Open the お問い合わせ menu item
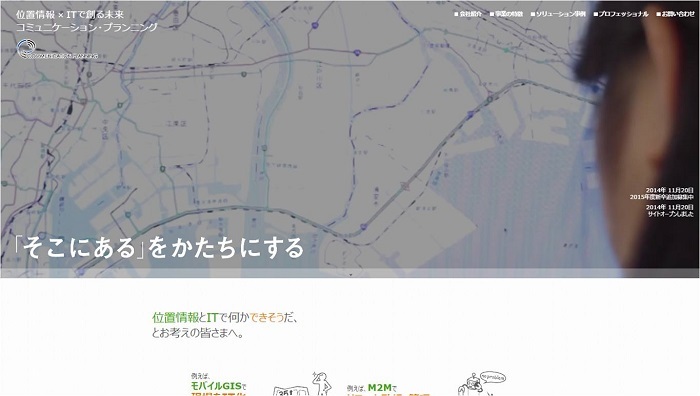The width and height of the screenshot is (700, 396). 675,14
